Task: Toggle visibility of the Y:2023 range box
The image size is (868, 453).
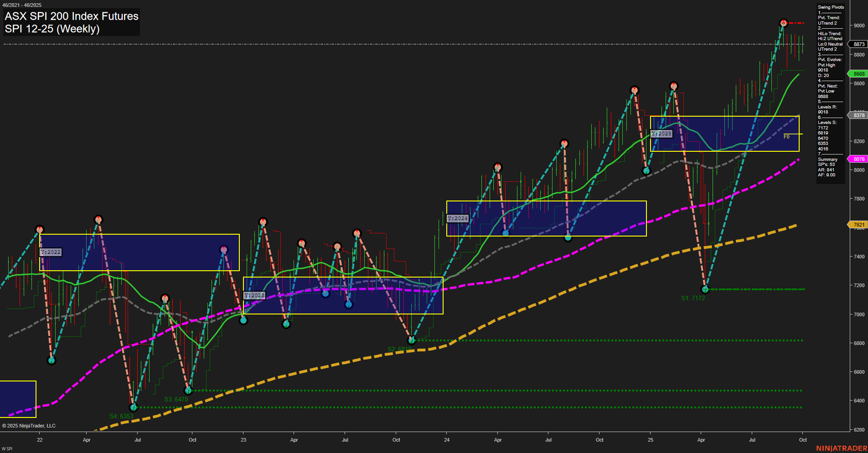Action: [x=255, y=295]
